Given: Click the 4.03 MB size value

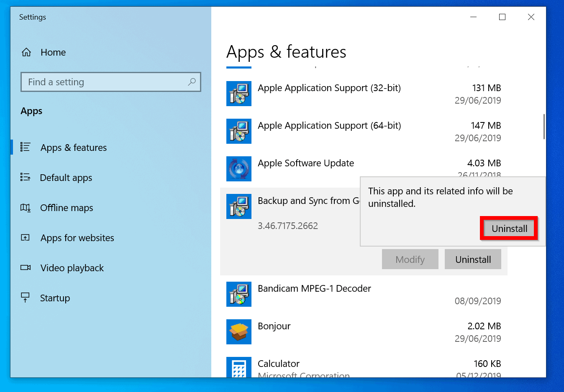Looking at the screenshot, I should (x=484, y=163).
